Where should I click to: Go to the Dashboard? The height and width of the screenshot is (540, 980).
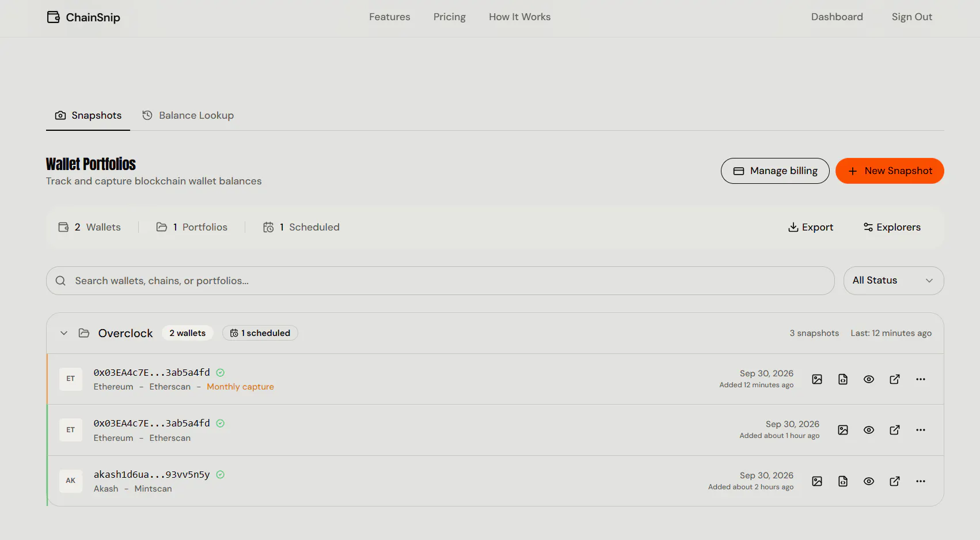837,17
